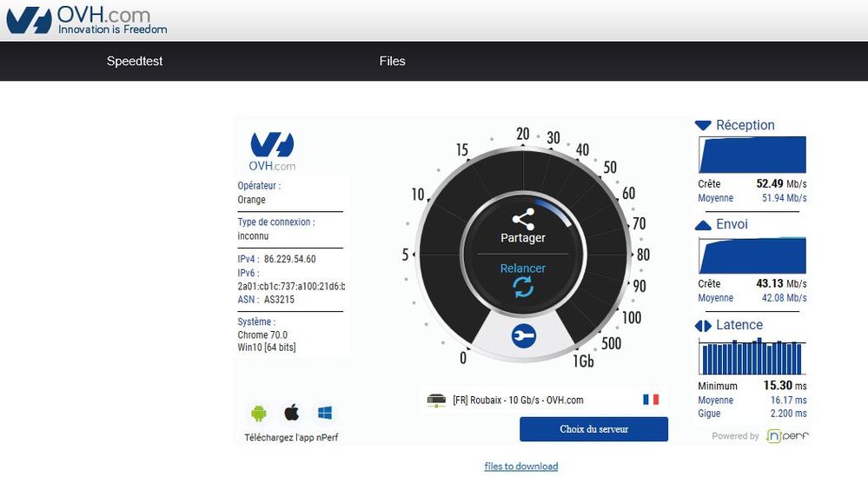Viewport: 868px width, 497px height.
Task: Click the OVH.com header logo
Action: [x=86, y=21]
